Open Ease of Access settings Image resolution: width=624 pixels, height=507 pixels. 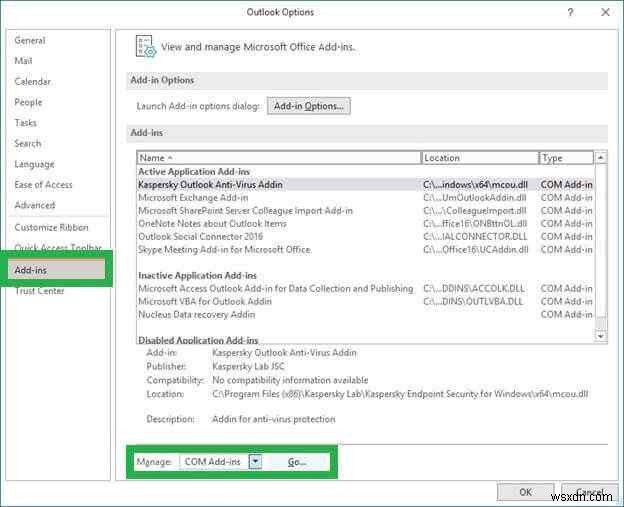pos(43,185)
